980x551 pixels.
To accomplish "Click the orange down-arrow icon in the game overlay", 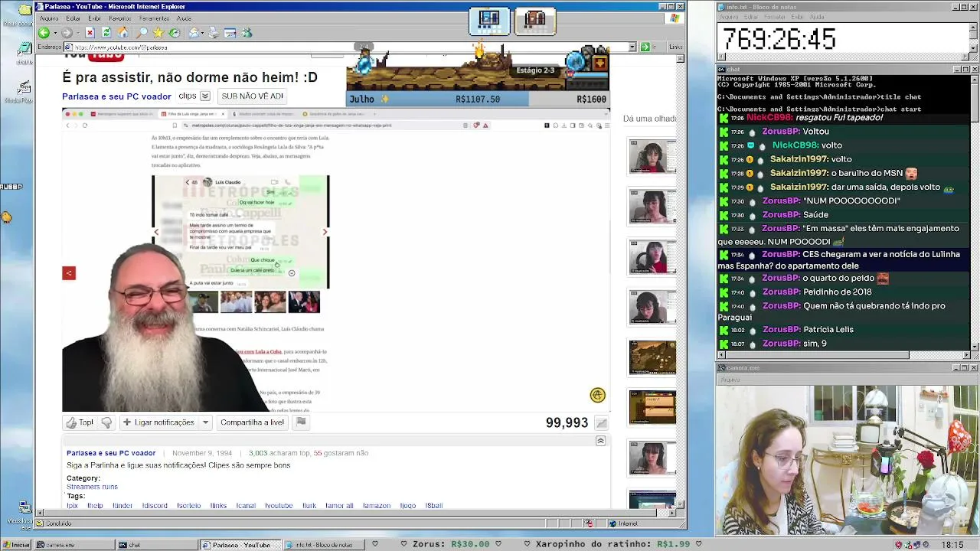I will (x=599, y=63).
